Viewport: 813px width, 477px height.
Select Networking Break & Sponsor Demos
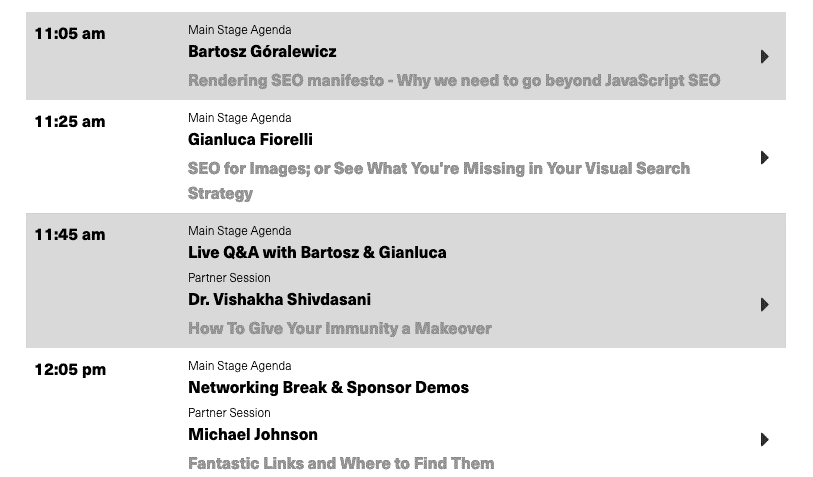pos(328,388)
